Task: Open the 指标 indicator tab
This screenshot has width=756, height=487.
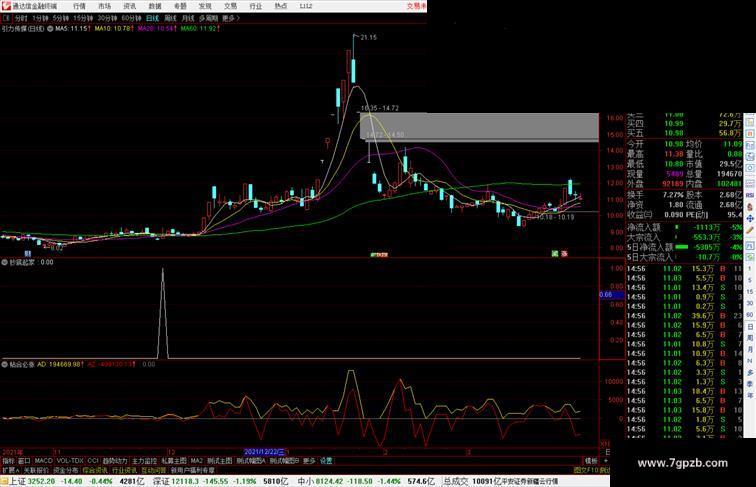Action: click(8, 461)
